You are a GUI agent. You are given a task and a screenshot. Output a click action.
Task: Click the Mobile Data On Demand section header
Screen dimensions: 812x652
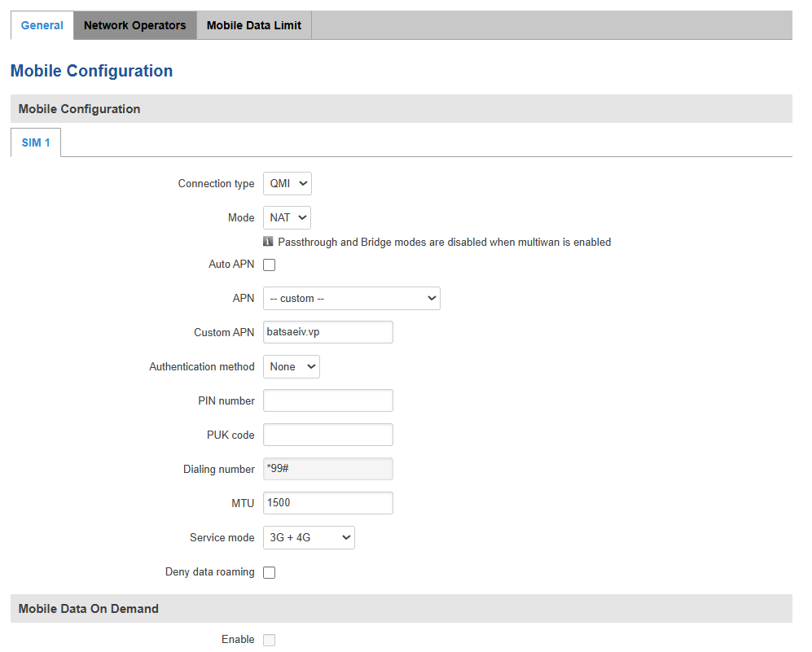[x=89, y=609]
